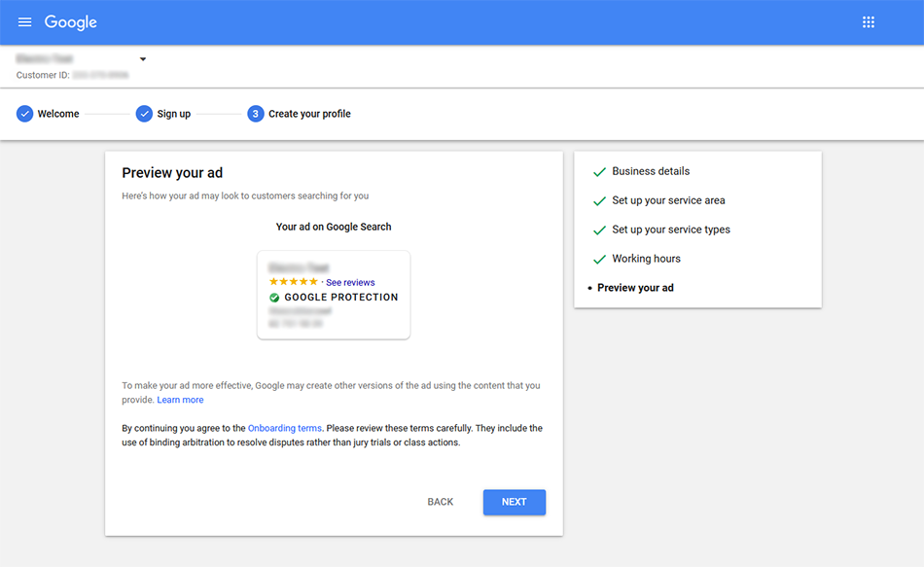Click the green check beside service types
This screenshot has height=567, width=924.
click(x=599, y=230)
